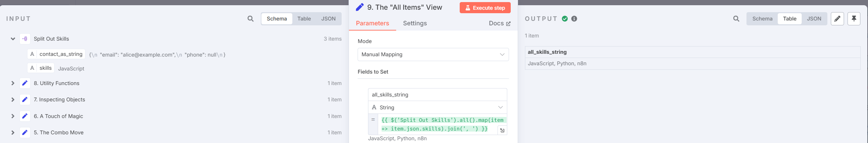Open the Mode dropdown Manual Mapping
868x143 pixels.
pos(433,54)
